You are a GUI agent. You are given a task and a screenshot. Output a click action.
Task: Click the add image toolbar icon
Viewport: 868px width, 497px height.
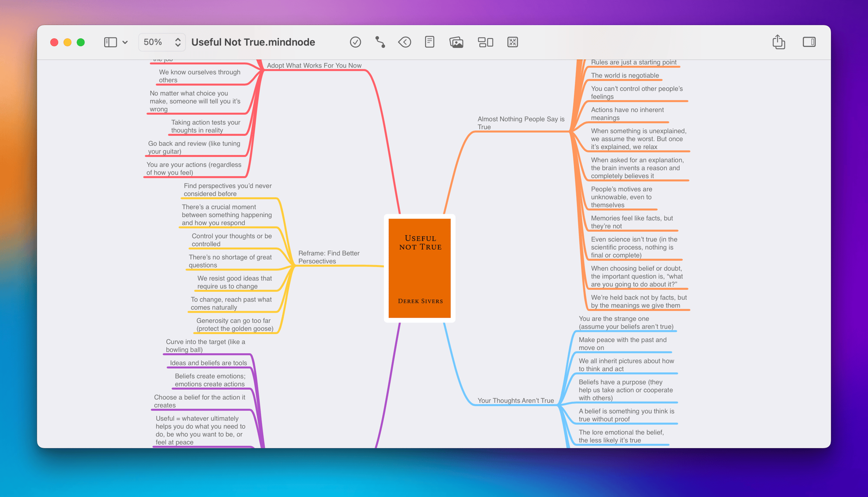[x=456, y=42]
